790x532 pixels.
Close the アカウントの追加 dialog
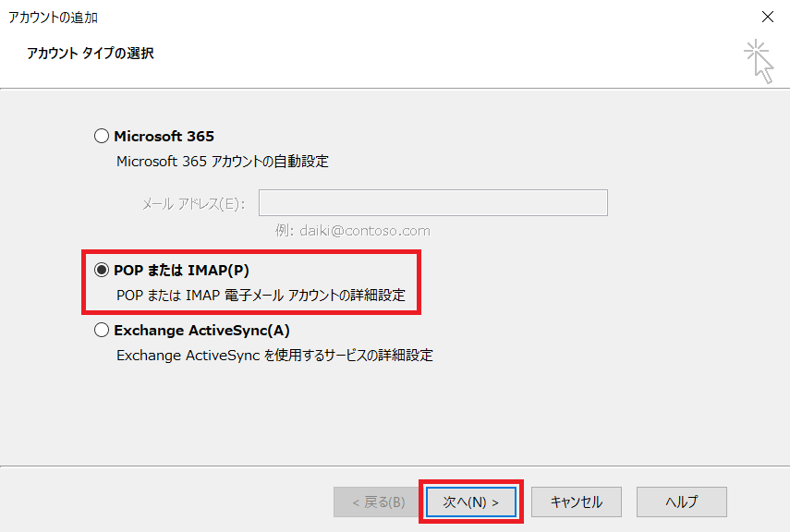(x=767, y=17)
